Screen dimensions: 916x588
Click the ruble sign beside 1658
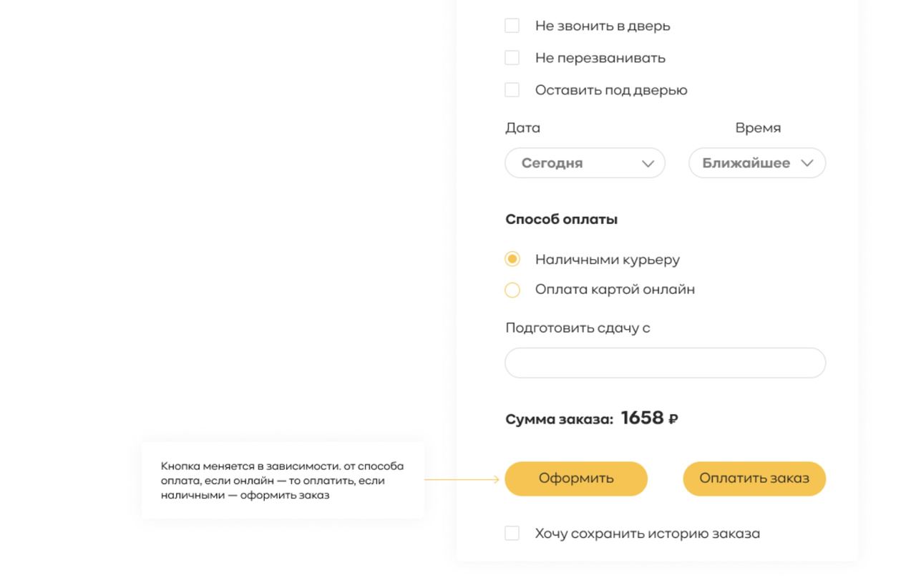673,420
